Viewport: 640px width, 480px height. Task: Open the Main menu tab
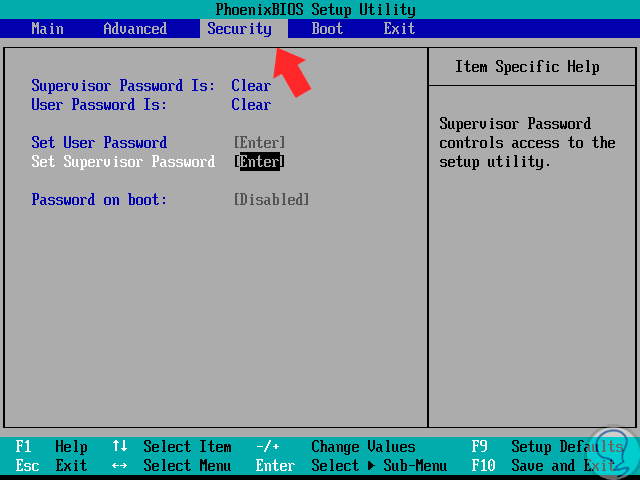click(47, 29)
